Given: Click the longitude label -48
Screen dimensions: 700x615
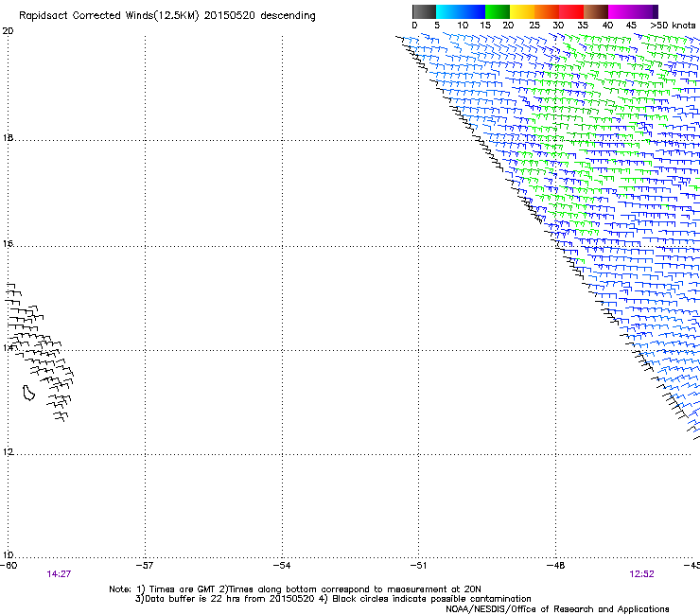Looking at the screenshot, I should 556,566.
